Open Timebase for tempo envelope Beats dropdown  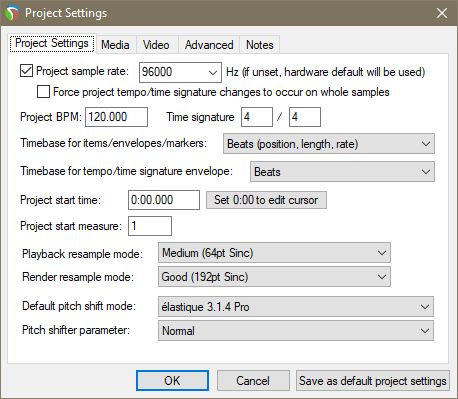tap(342, 172)
